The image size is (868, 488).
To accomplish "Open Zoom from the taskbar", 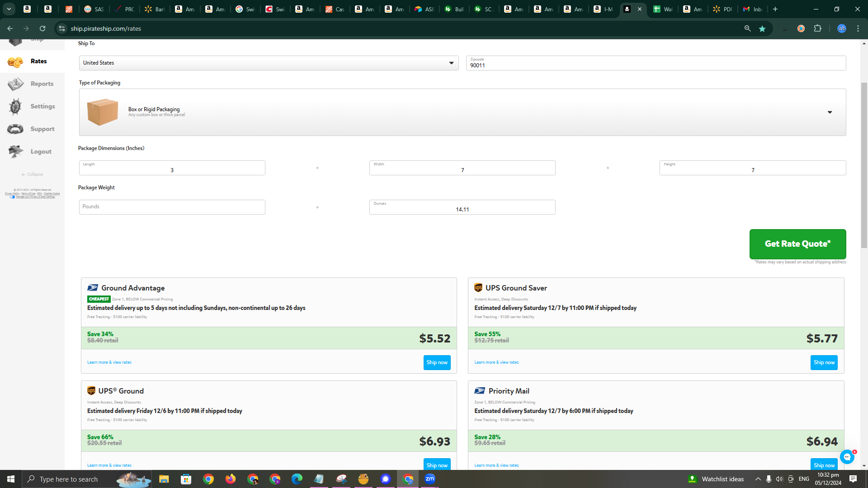I will [x=429, y=479].
